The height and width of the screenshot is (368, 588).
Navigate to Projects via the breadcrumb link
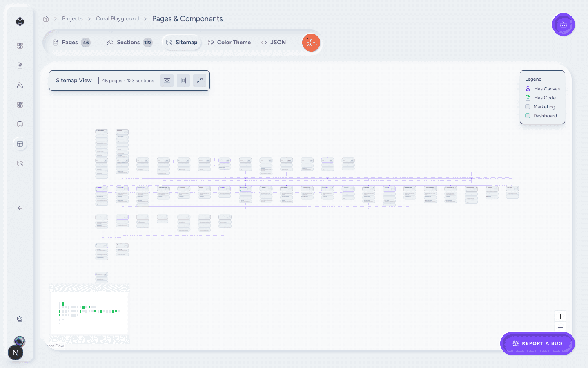(x=72, y=18)
